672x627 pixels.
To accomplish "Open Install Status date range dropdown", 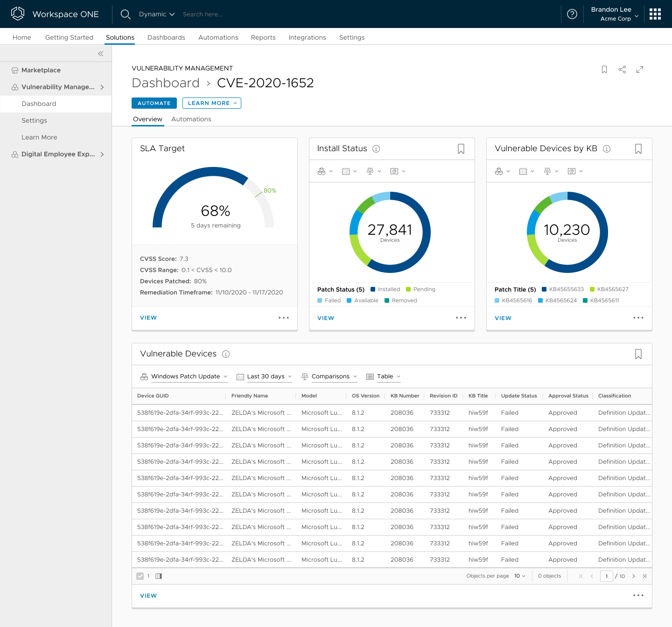I will tap(350, 171).
